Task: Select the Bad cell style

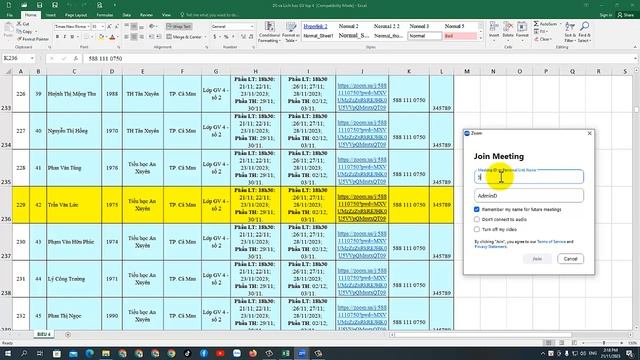Action: pos(460,36)
